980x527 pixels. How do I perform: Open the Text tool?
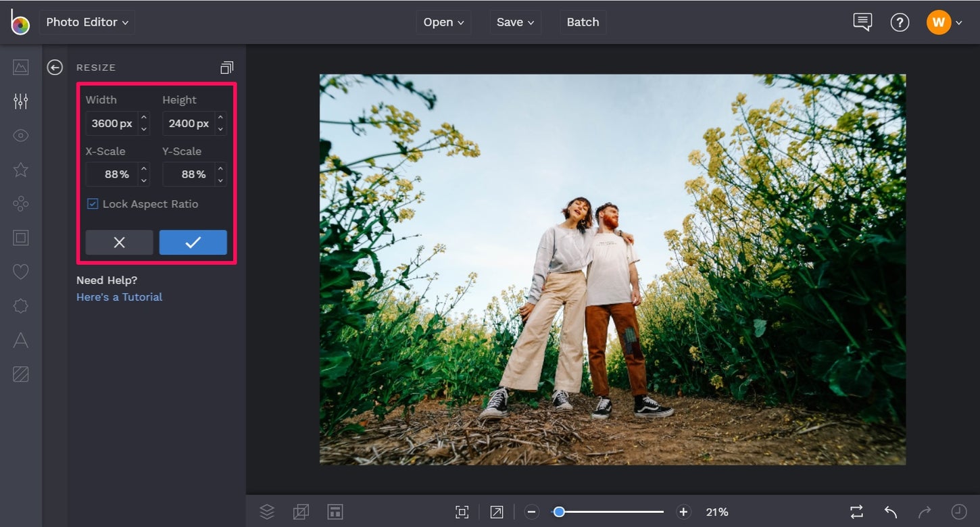(20, 340)
